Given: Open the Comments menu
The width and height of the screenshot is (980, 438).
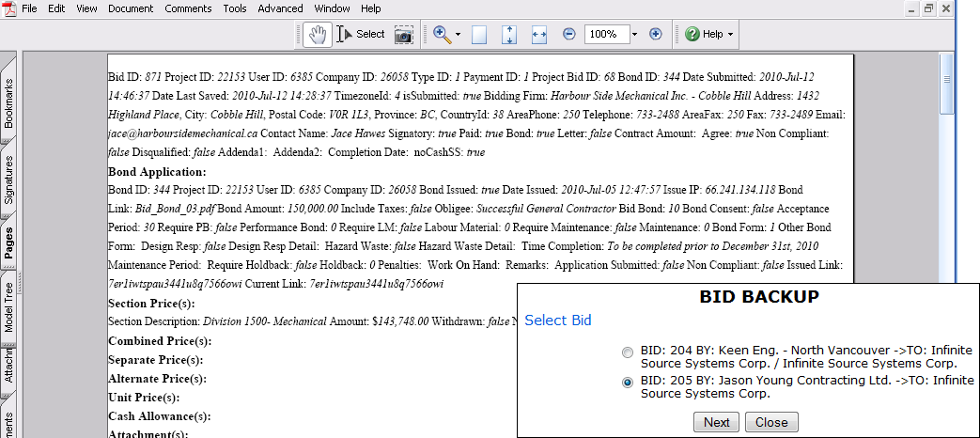Looking at the screenshot, I should pyautogui.click(x=188, y=8).
